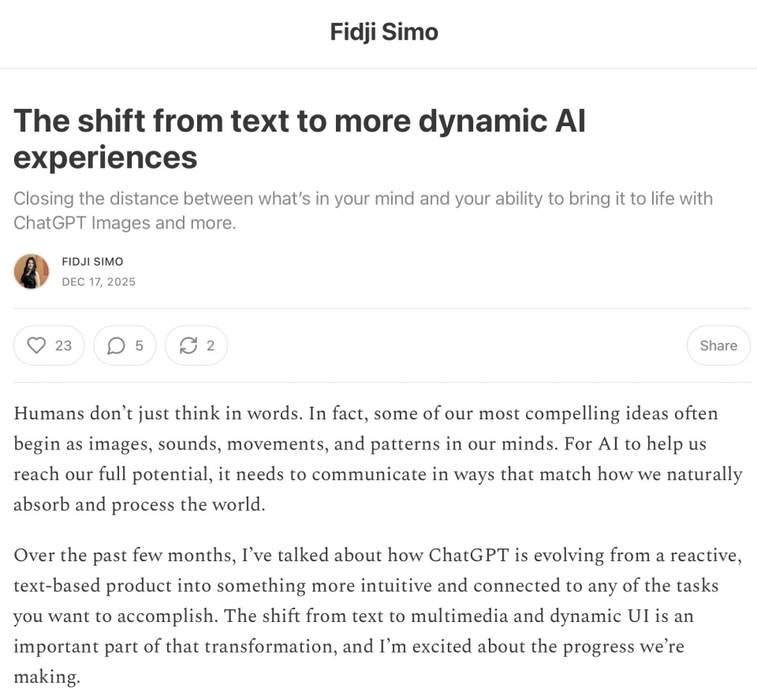The width and height of the screenshot is (757, 700).
Task: Restack the post using the arrows icon
Action: 188,345
